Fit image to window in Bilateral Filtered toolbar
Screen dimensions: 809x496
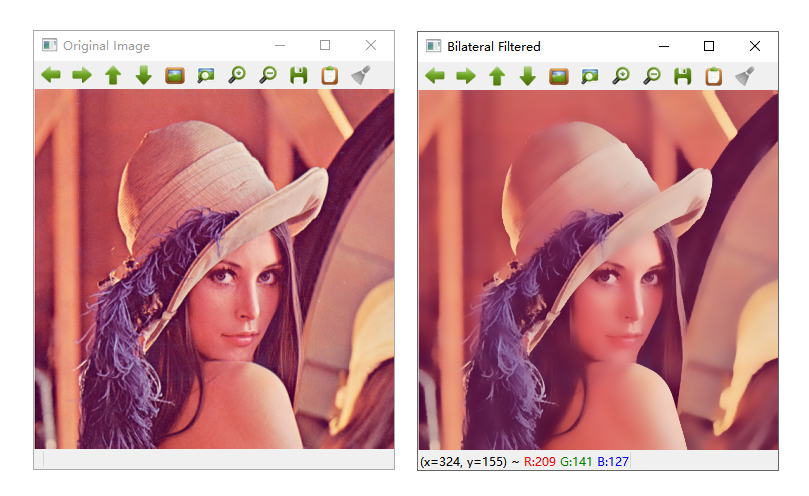tap(590, 76)
